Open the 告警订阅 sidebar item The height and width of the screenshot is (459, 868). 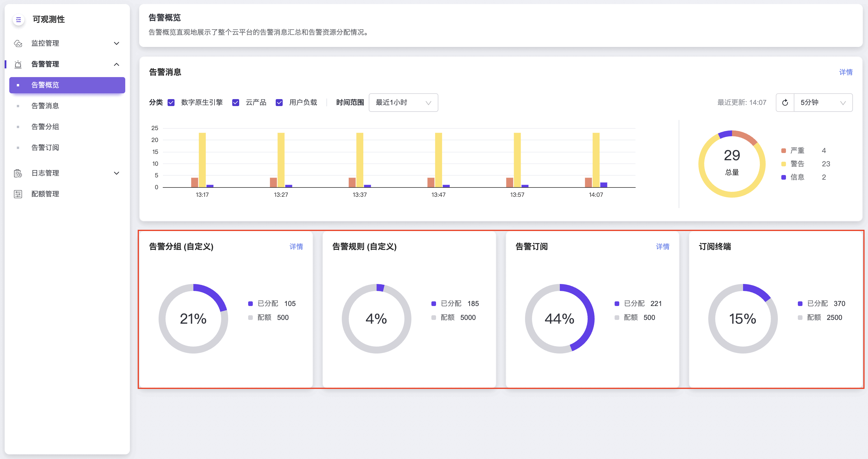(45, 148)
